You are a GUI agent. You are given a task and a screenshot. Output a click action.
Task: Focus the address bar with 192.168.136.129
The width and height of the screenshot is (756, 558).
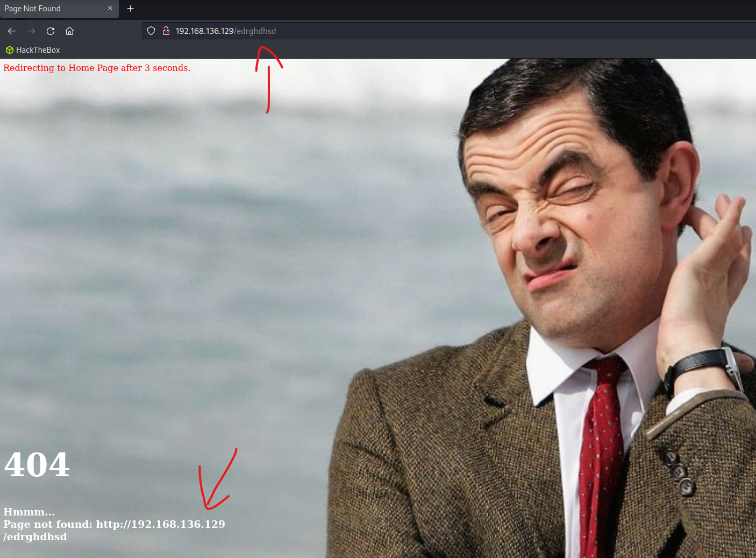click(x=449, y=31)
